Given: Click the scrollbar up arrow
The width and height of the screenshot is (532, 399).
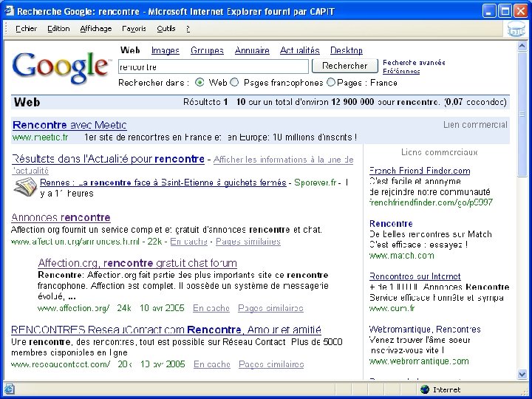Looking at the screenshot, I should tap(522, 46).
